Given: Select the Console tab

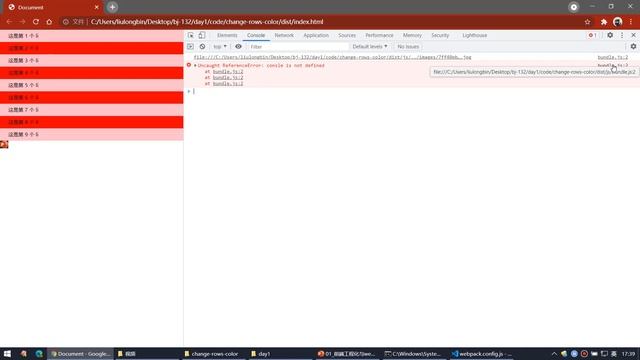Looking at the screenshot, I should (x=256, y=36).
